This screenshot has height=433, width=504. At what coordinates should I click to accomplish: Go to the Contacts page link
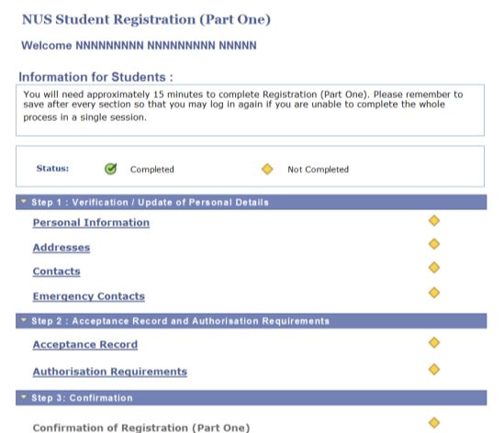coord(57,272)
